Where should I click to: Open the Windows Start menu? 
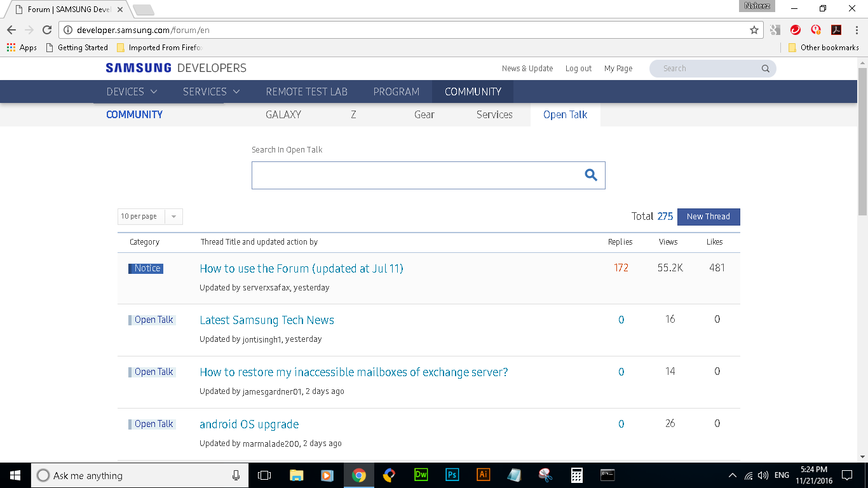(15, 475)
